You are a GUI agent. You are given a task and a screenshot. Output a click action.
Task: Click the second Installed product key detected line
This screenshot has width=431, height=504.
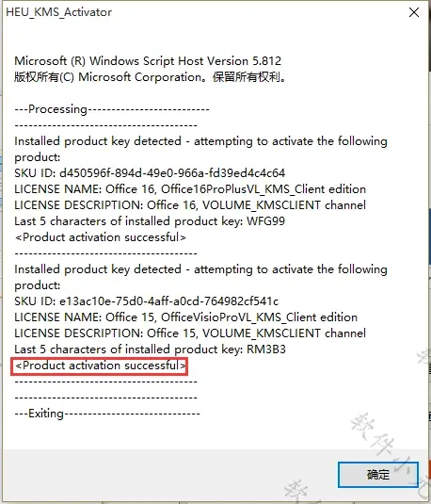200,277
